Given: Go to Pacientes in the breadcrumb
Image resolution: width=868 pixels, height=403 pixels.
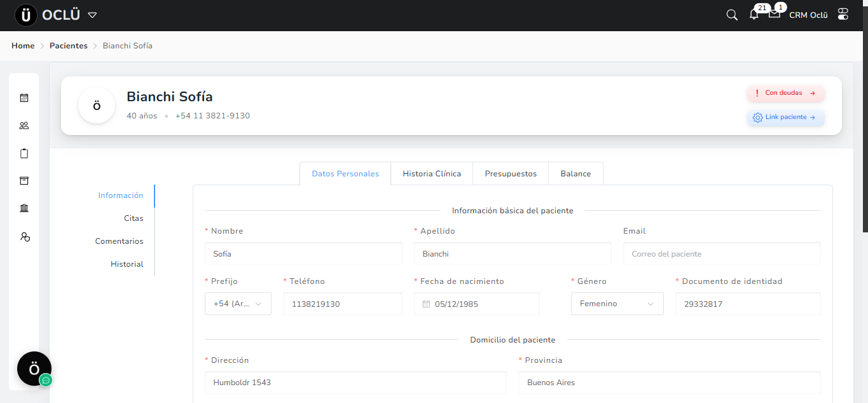Looking at the screenshot, I should click(x=69, y=46).
